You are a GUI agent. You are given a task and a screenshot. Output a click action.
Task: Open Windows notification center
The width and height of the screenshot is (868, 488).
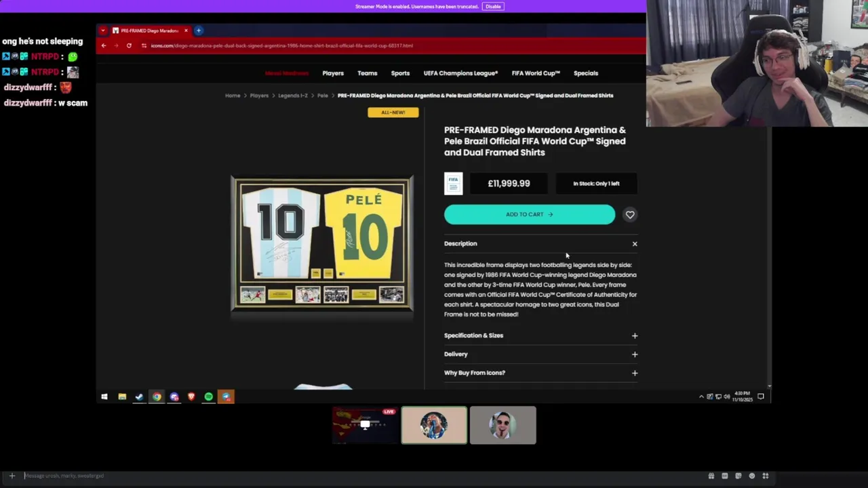(761, 396)
